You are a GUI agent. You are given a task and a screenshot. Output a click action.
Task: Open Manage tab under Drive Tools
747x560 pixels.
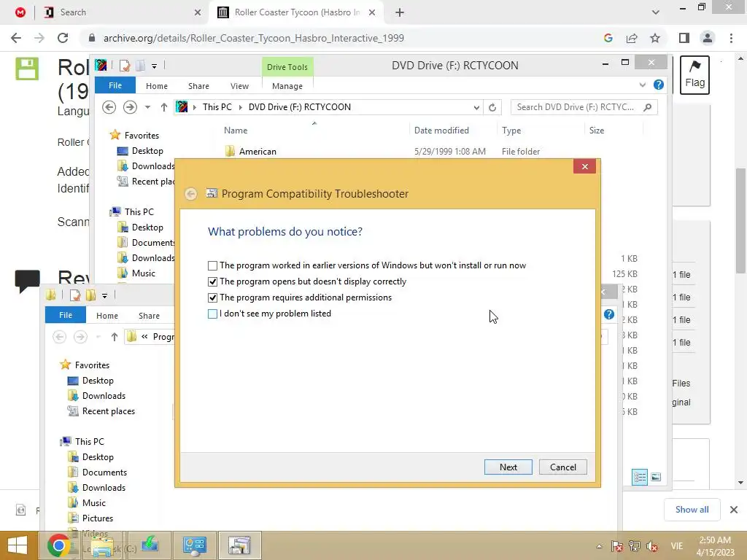coord(287,86)
